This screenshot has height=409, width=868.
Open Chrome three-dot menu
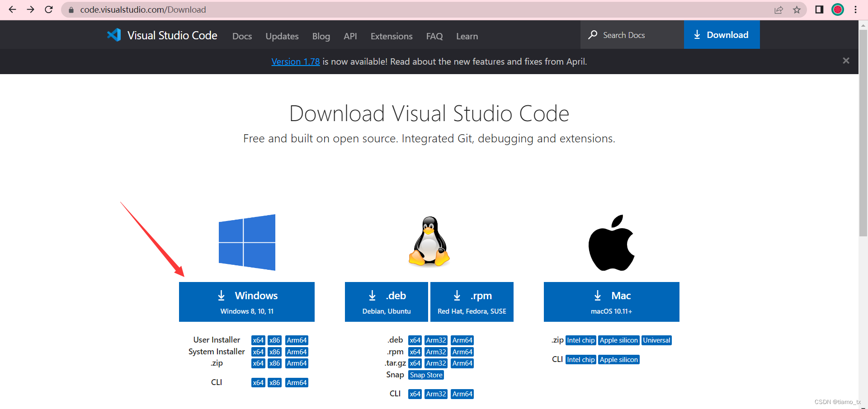pyautogui.click(x=855, y=9)
